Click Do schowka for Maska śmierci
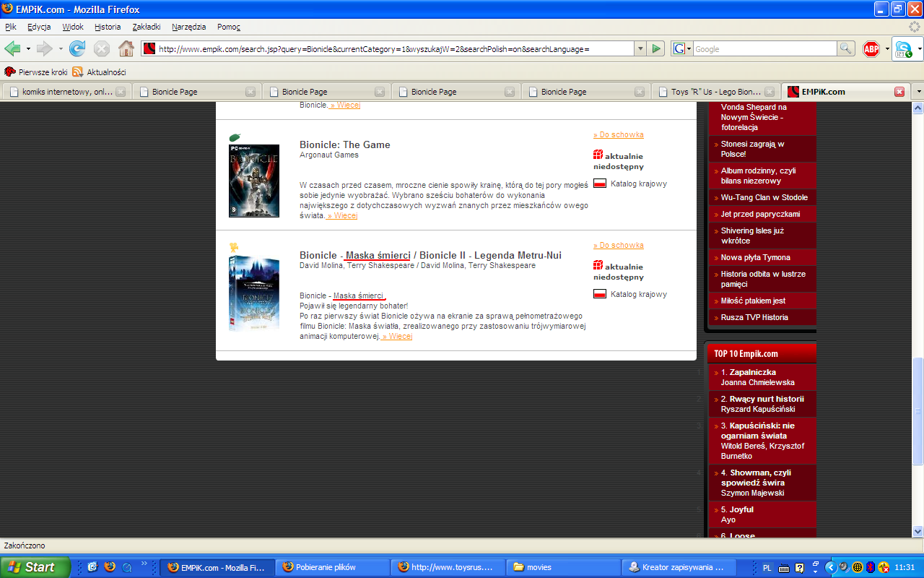The width and height of the screenshot is (924, 578). 619,245
